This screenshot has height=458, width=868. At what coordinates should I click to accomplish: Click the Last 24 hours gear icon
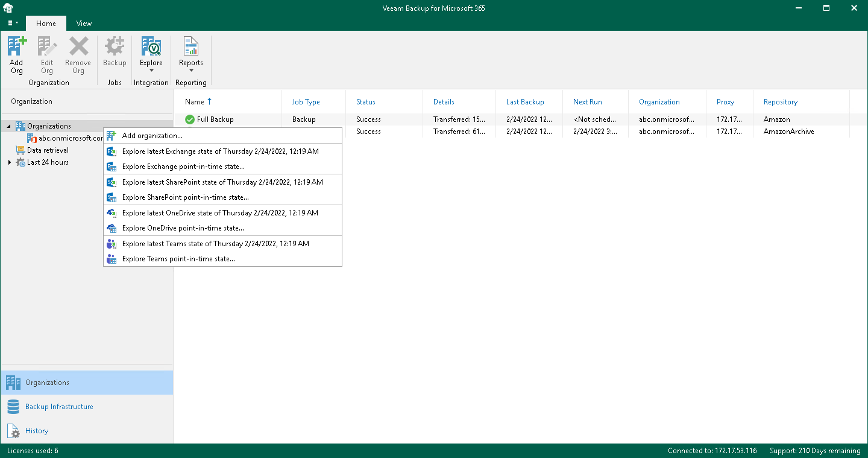pyautogui.click(x=20, y=162)
